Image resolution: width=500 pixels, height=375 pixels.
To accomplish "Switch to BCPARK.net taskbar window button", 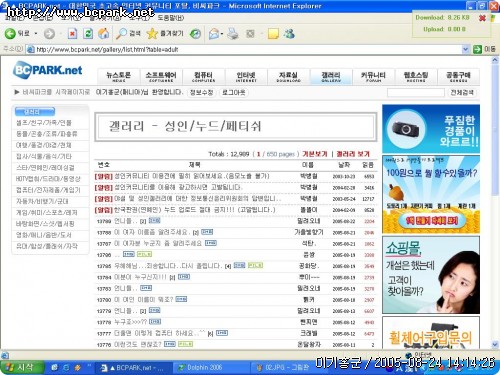I will (134, 368).
